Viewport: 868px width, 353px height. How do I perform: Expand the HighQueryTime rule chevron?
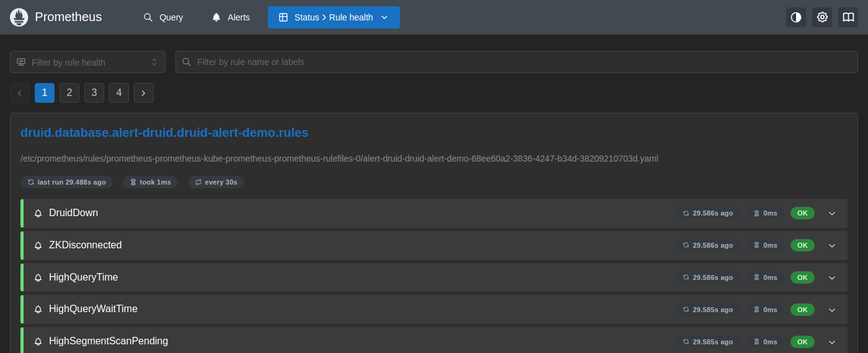[x=832, y=277]
